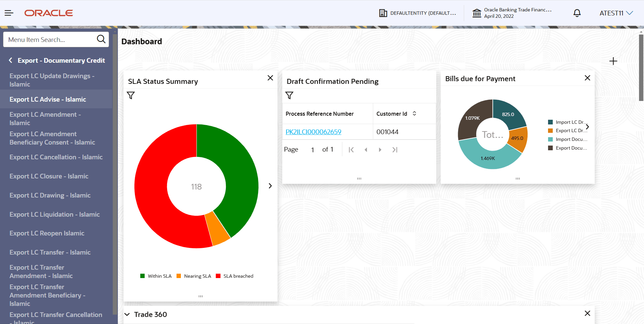This screenshot has height=324, width=644.
Task: Click resize handle of Draft Confirmation Pending widget
Action: [x=359, y=178]
